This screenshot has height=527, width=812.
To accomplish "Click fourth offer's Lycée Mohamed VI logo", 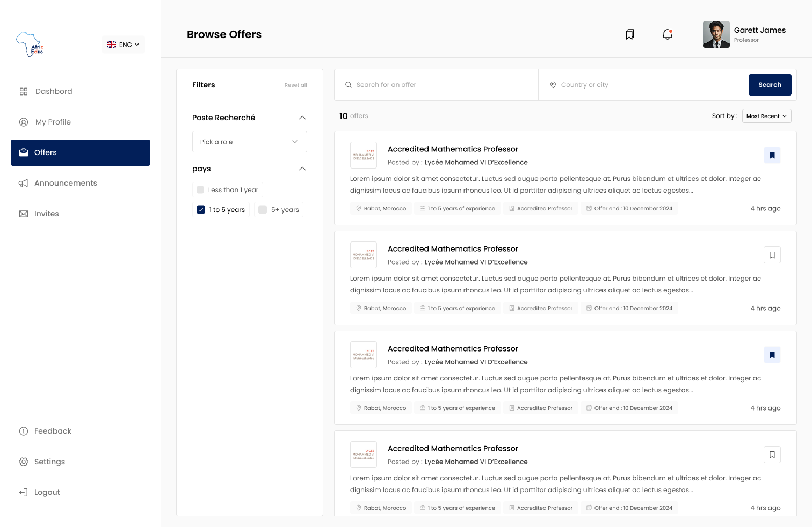I will click(364, 455).
